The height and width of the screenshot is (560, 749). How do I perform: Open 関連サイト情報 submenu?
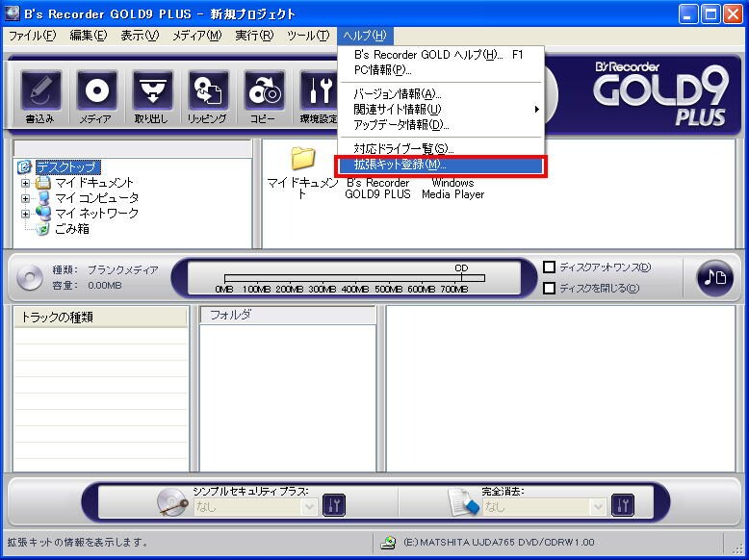[x=441, y=110]
